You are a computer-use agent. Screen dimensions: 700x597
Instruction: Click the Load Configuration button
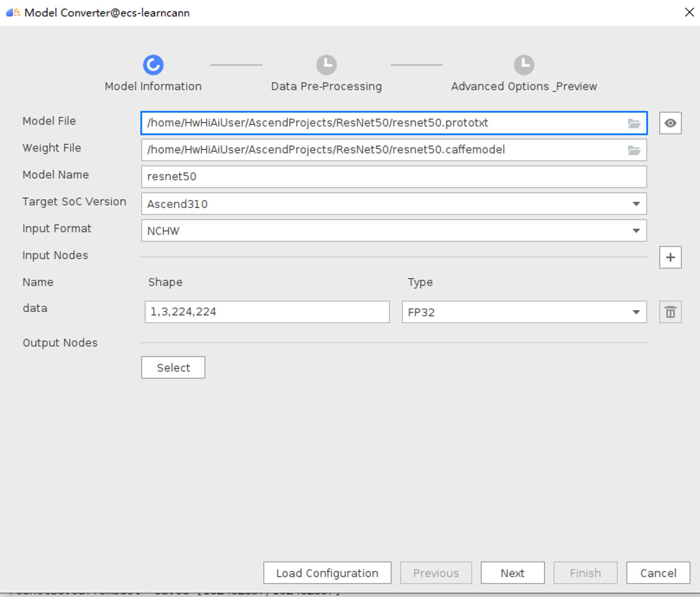pos(327,573)
